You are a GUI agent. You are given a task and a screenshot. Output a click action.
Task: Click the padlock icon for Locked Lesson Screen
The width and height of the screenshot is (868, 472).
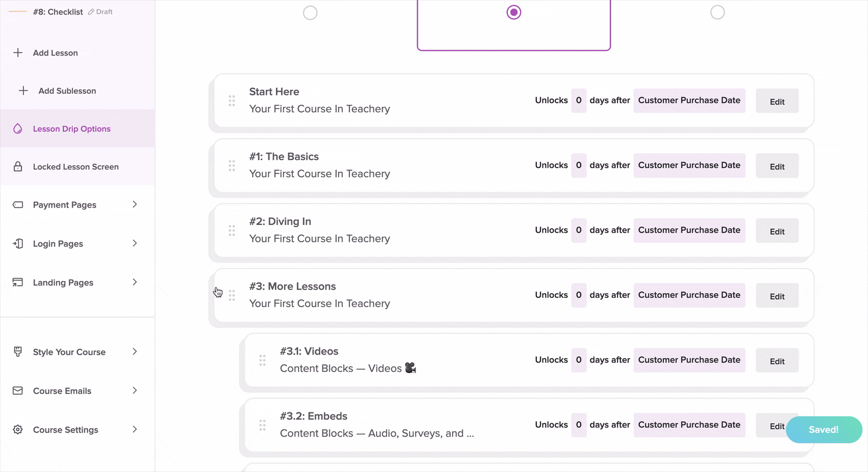point(18,167)
